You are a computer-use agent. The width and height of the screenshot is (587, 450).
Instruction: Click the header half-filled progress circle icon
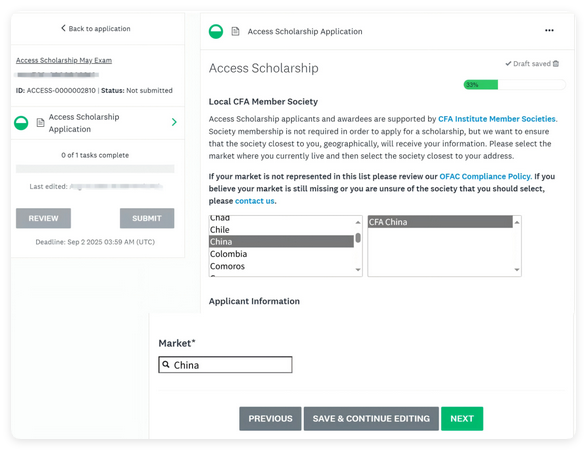coord(216,31)
